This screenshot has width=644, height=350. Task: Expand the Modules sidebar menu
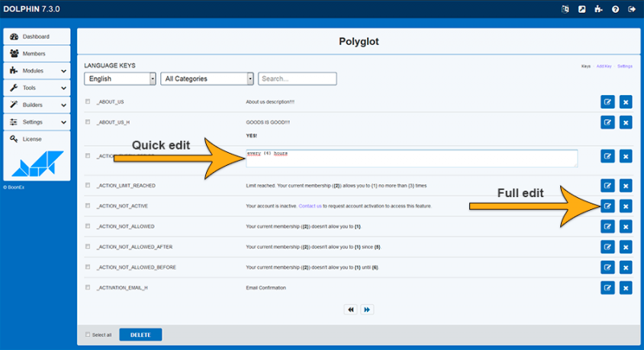click(x=37, y=71)
